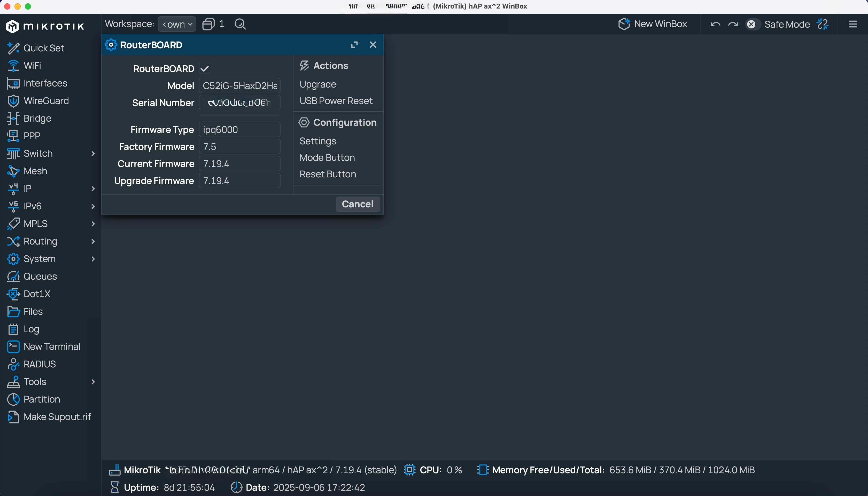This screenshot has width=868, height=496.
Task: Click the Model field
Action: tap(240, 85)
